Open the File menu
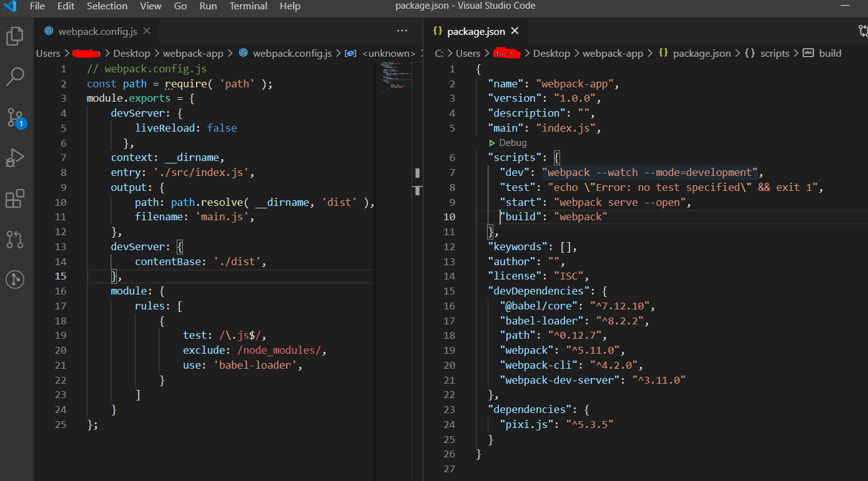This screenshot has height=481, width=868. pyautogui.click(x=37, y=6)
